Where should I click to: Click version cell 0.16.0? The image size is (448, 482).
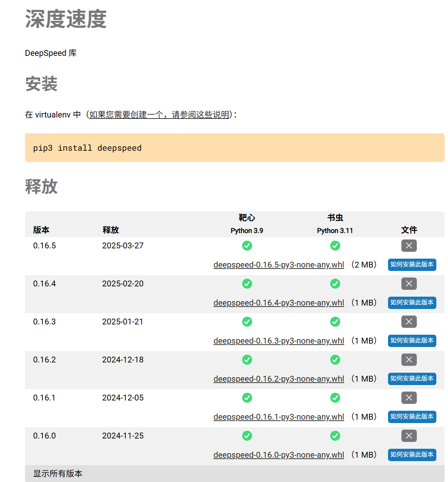(x=45, y=436)
